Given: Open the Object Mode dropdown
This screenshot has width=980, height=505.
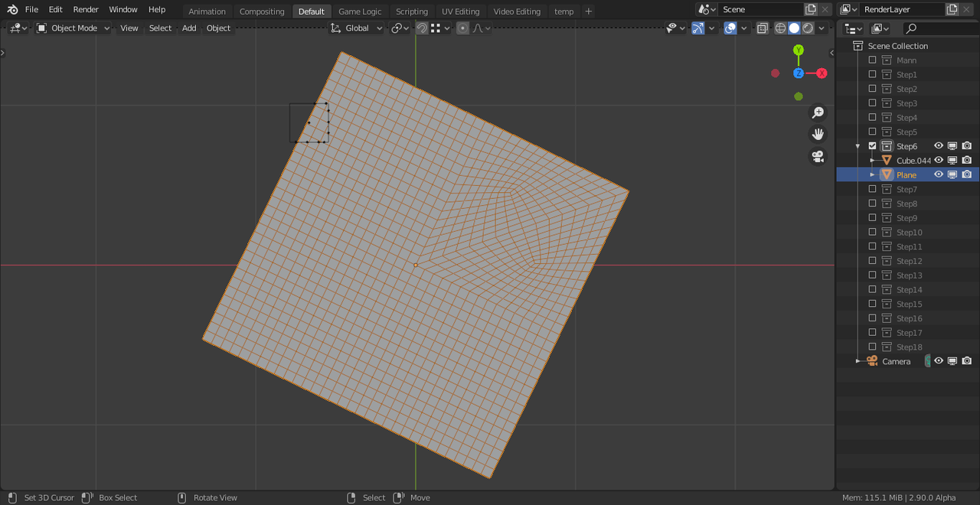Looking at the screenshot, I should click(x=73, y=28).
